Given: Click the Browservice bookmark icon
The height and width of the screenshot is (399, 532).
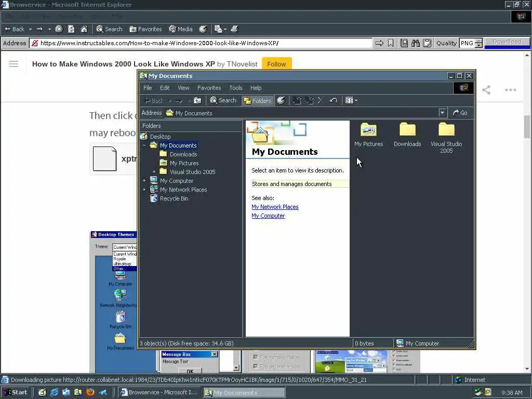Looking at the screenshot, I should click(x=391, y=43).
